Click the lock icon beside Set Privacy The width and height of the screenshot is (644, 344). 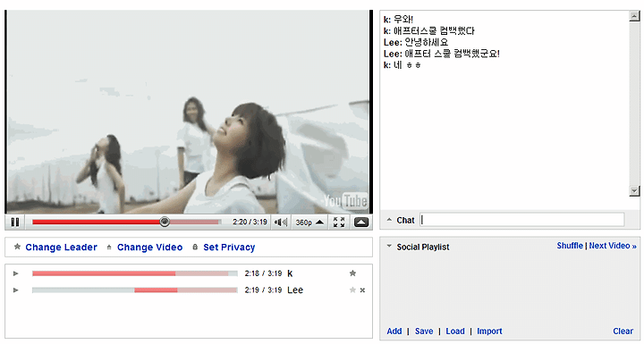pyautogui.click(x=195, y=247)
